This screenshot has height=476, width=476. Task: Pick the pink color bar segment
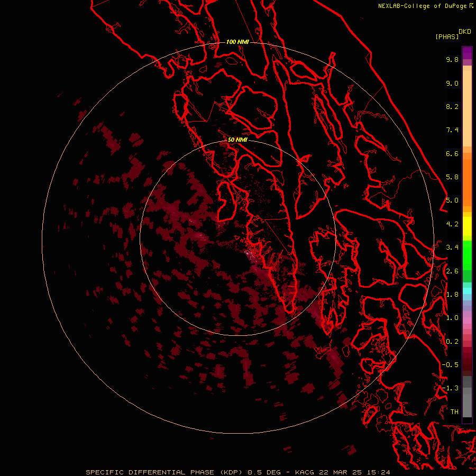[x=467, y=321]
